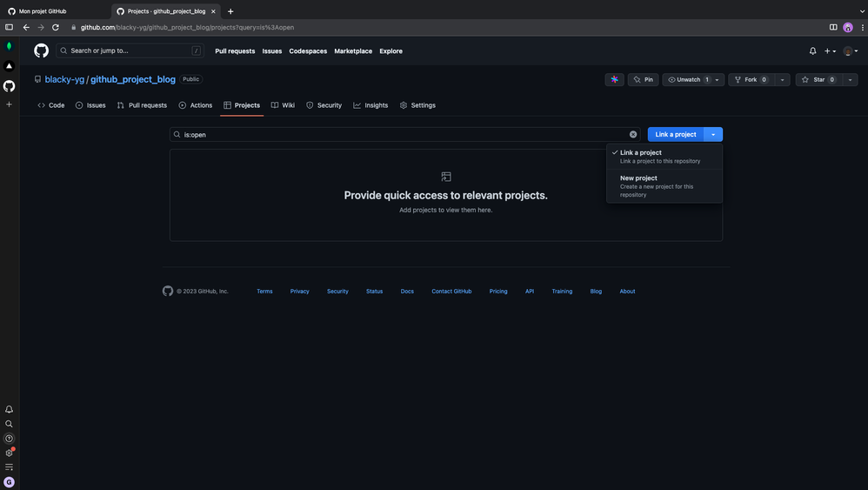Toggle the browser sidebar panel icon
868x490 pixels.
9,27
